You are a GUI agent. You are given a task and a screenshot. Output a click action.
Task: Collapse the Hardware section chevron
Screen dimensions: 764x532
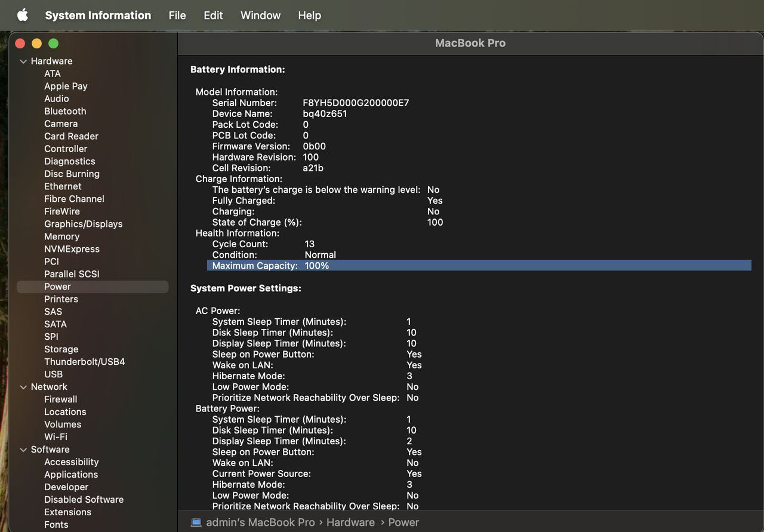pyautogui.click(x=23, y=61)
